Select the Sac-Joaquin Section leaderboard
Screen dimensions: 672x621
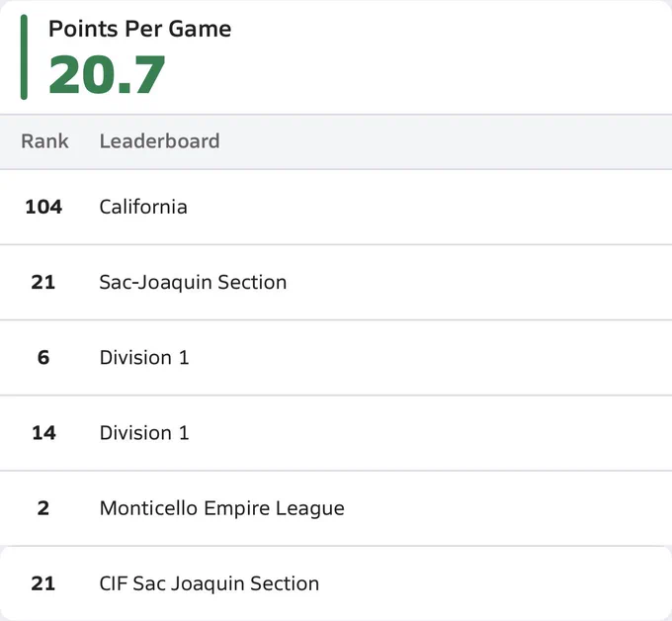point(336,282)
